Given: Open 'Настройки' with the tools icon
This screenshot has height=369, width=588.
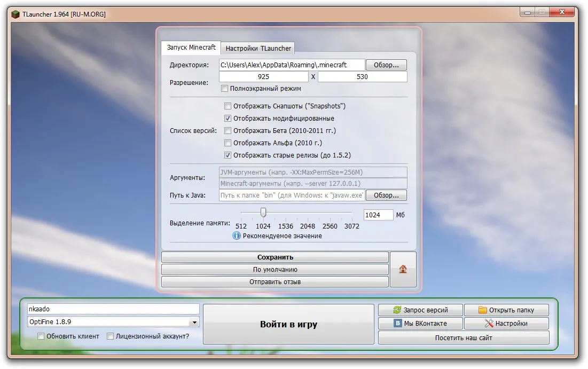Looking at the screenshot, I should point(489,323).
